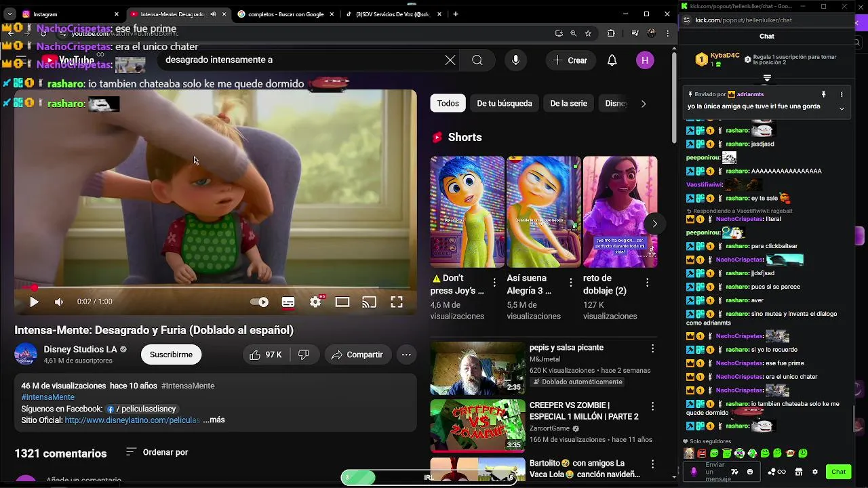Play the Intensa-Mente video
The image size is (868, 488).
point(34,302)
